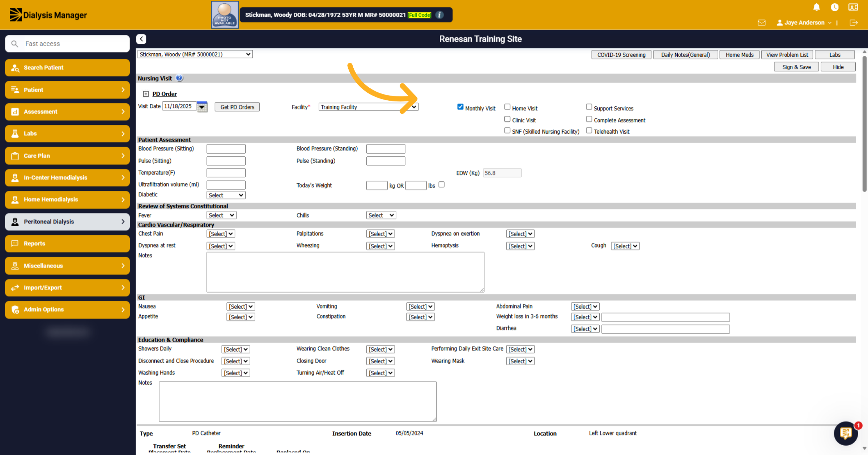Click the patient photo thumbnail

225,15
